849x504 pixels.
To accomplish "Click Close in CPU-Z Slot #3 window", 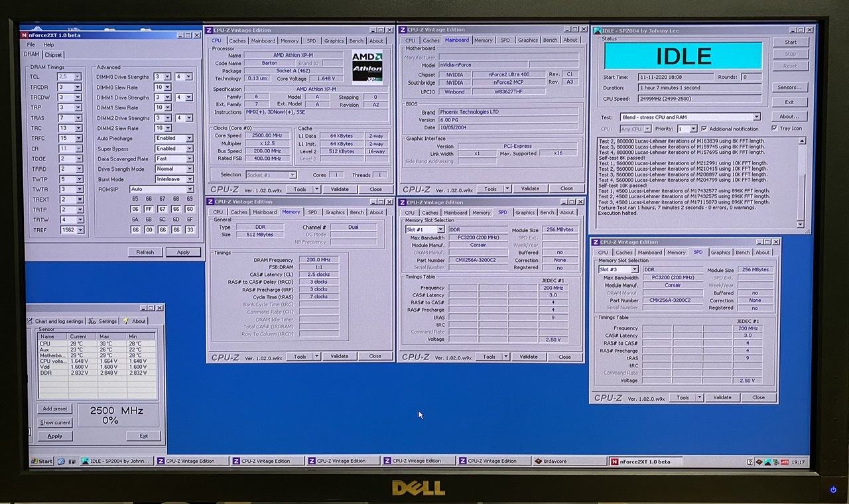I will coord(758,397).
